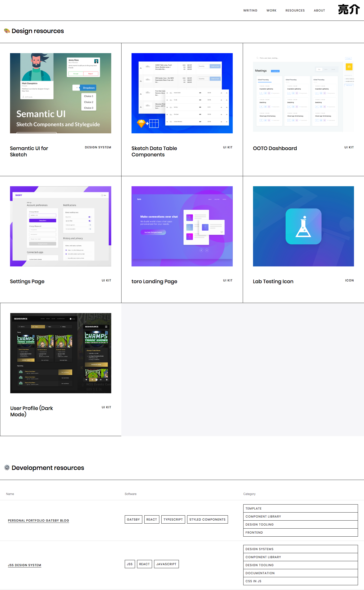This screenshot has height=590, width=364.
Task: Open the Semantic UI for Sketch thumbnail
Action: (x=61, y=93)
